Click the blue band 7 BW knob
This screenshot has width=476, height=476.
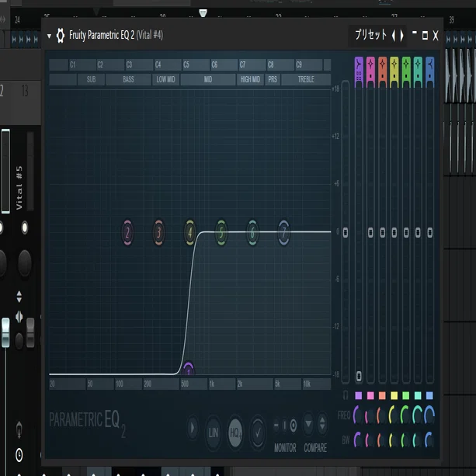pos(429,440)
